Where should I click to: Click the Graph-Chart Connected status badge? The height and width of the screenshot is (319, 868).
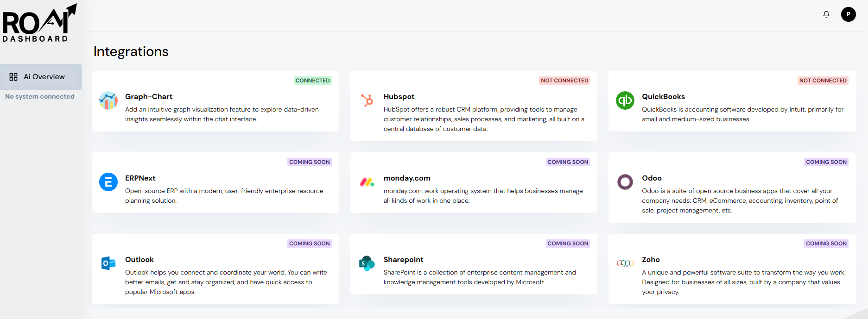point(312,81)
